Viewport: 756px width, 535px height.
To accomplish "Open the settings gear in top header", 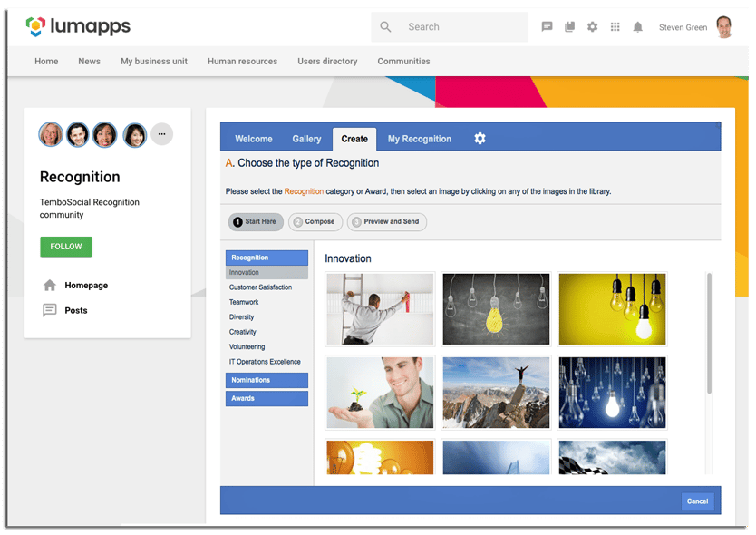I will (x=592, y=27).
